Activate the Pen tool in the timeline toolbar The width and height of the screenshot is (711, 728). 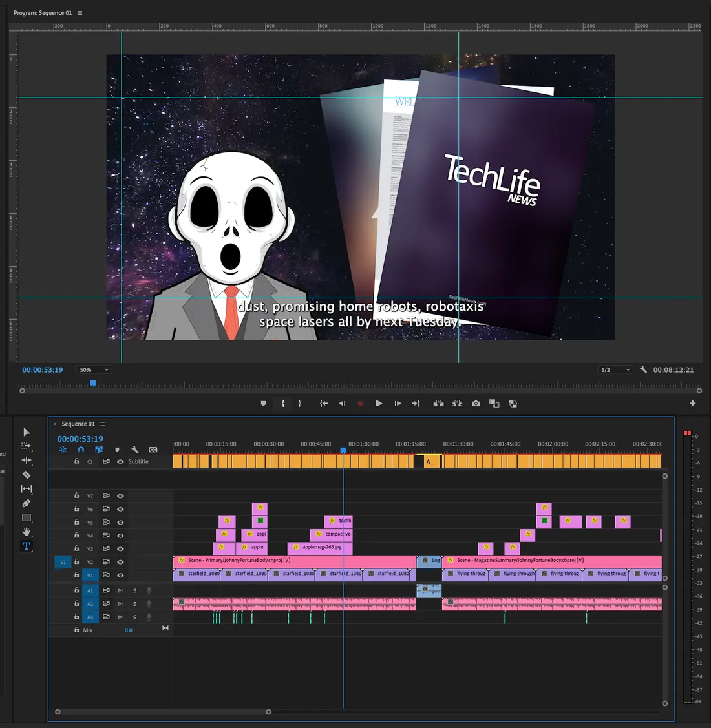[x=27, y=503]
